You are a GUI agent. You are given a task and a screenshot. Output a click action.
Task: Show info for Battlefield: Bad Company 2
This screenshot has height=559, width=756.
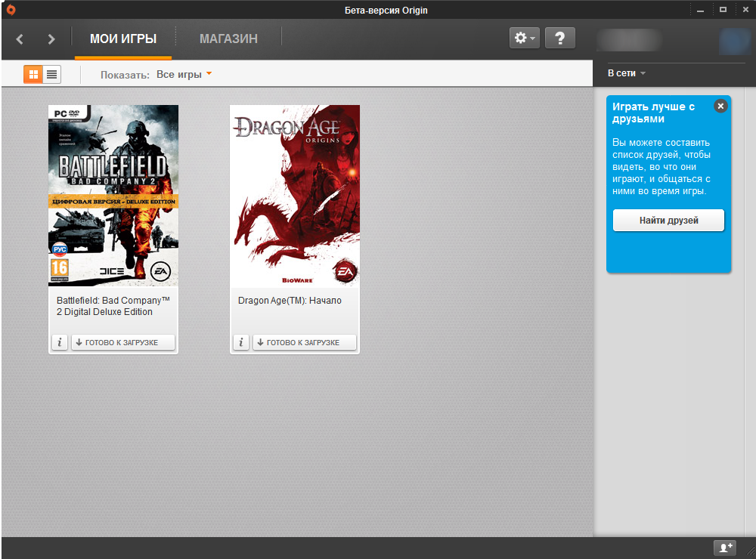60,342
